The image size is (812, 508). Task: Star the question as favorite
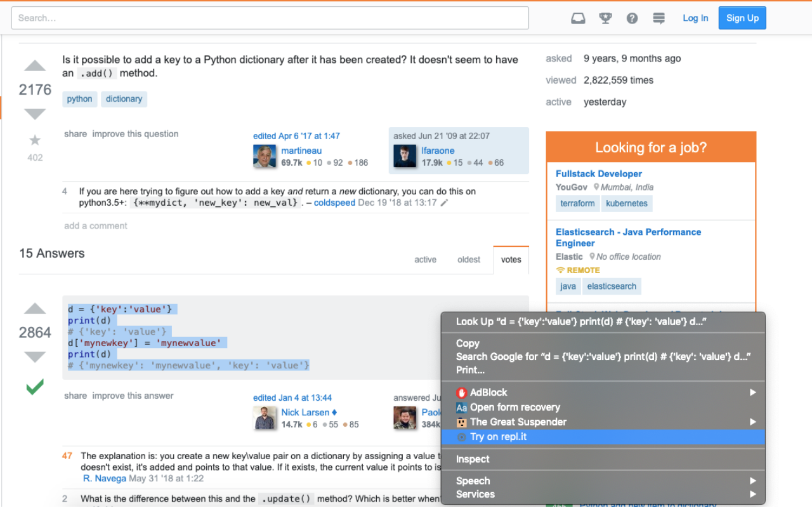(35, 140)
